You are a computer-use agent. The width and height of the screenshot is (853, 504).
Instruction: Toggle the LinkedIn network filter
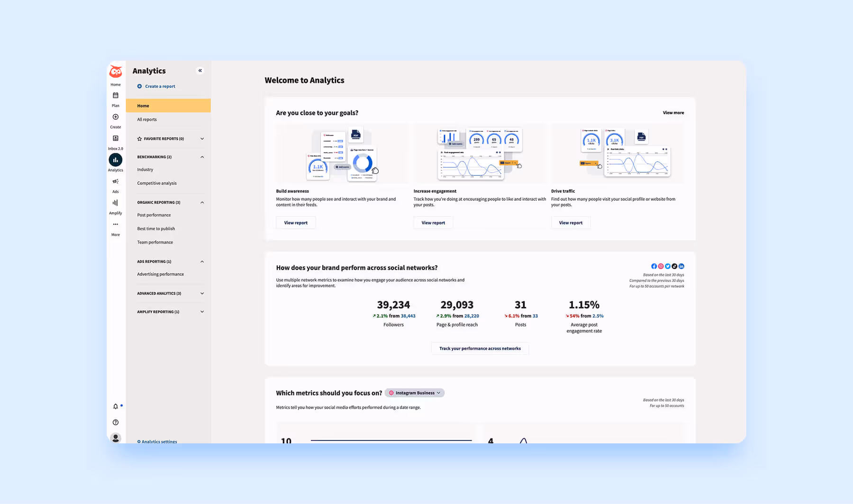681,266
